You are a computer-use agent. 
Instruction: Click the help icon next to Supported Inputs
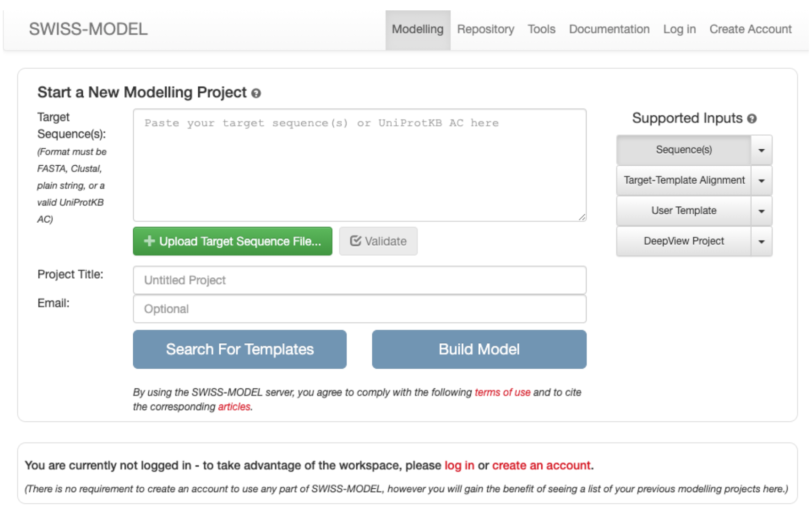coord(752,119)
